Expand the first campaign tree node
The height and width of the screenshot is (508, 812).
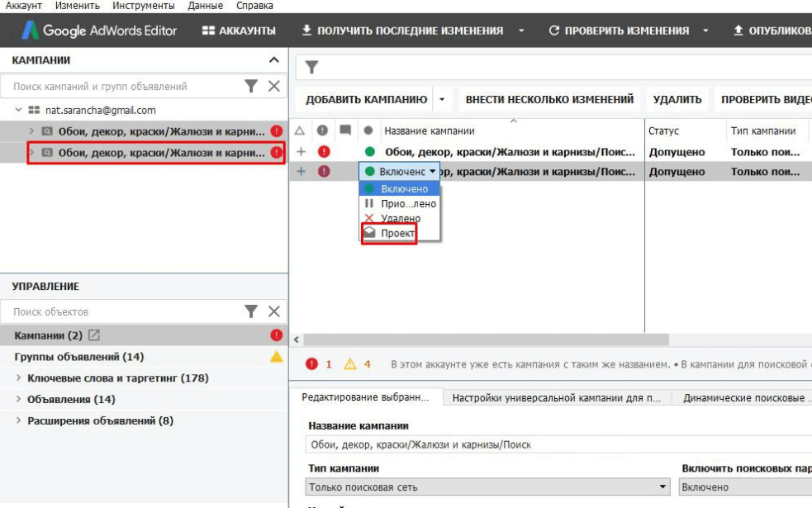point(31,131)
